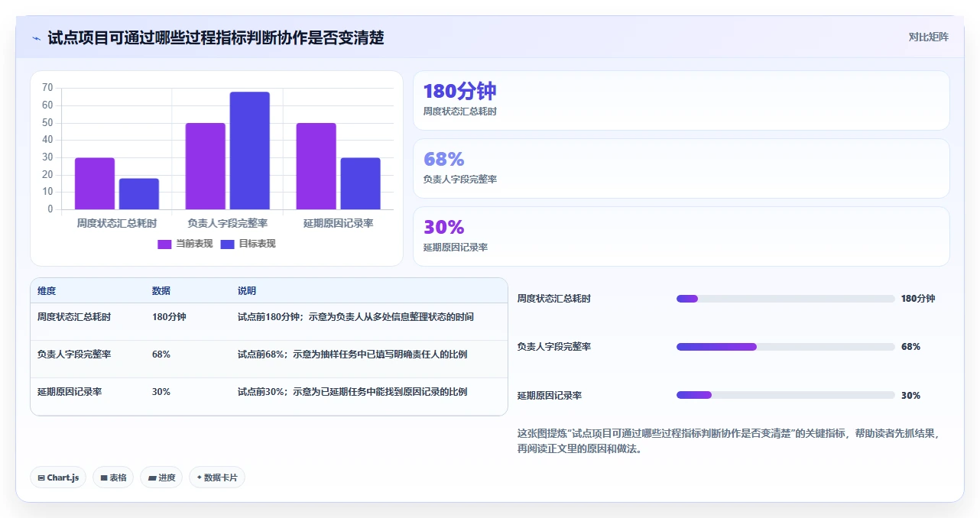Toggle the 目标表现 legend swatch

pos(227,244)
